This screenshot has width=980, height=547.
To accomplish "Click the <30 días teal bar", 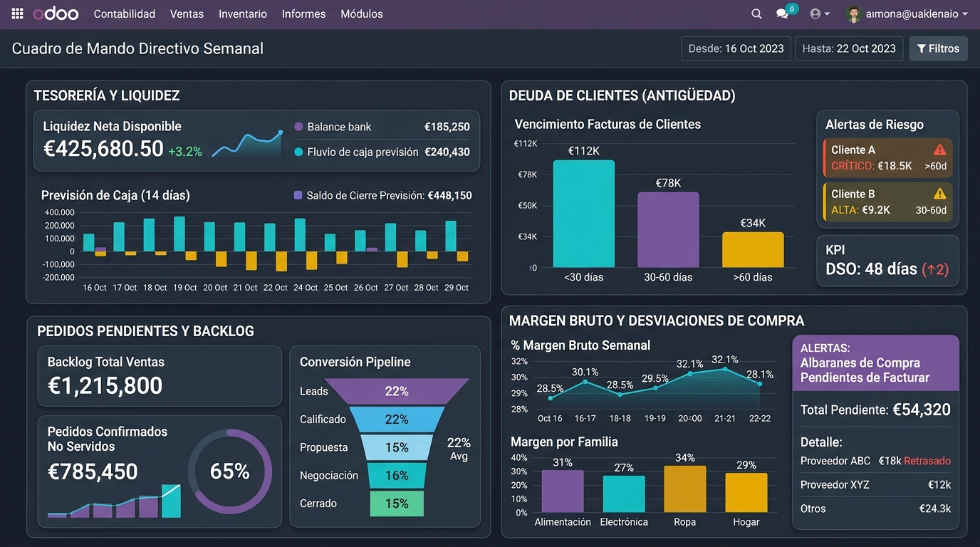I will [583, 214].
